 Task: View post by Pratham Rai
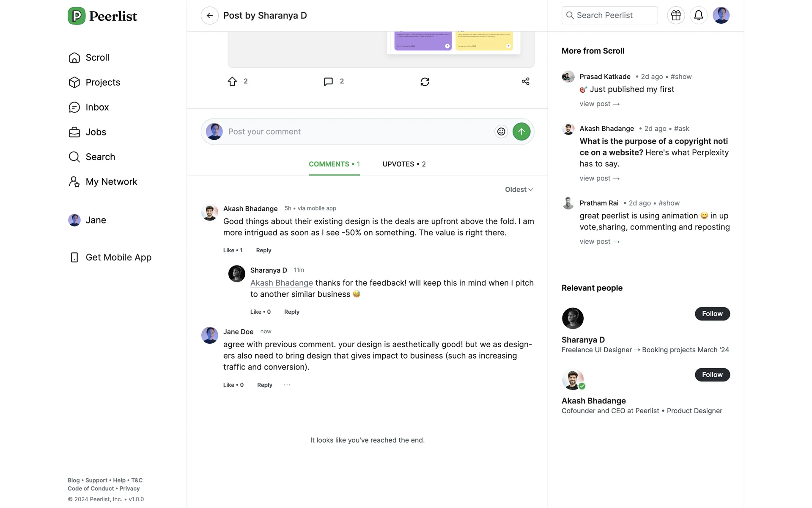tap(599, 242)
